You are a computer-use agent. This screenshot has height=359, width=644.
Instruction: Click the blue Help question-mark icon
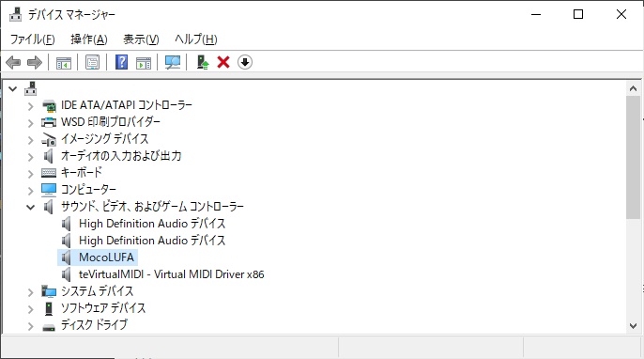point(122,63)
